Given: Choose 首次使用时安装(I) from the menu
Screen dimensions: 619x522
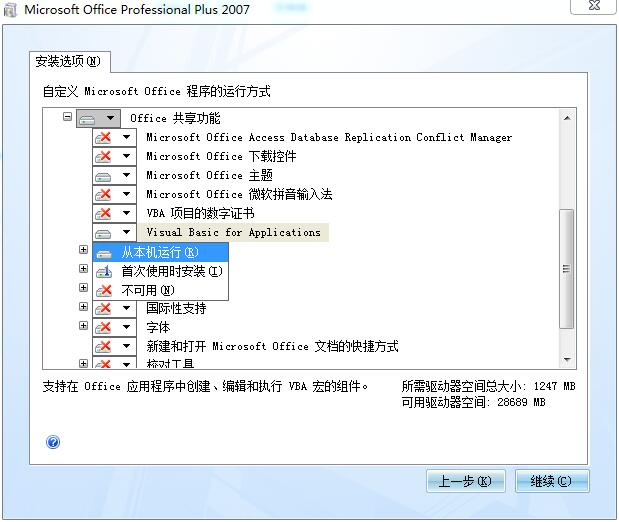Looking at the screenshot, I should pos(161,271).
